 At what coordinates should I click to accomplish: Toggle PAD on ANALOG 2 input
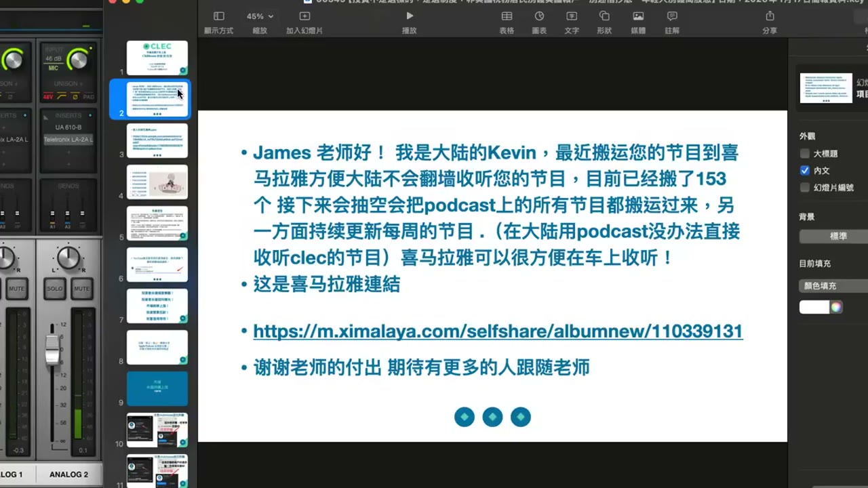(x=89, y=97)
